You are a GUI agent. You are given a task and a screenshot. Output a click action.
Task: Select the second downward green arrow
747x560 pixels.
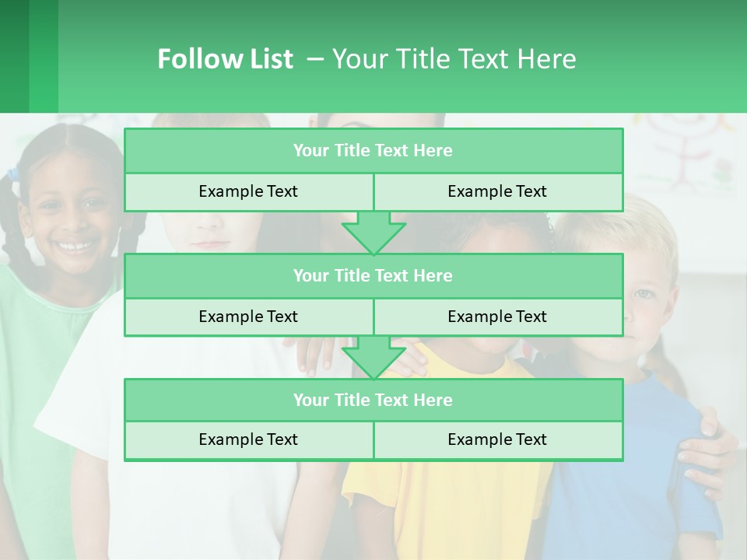[x=373, y=359]
